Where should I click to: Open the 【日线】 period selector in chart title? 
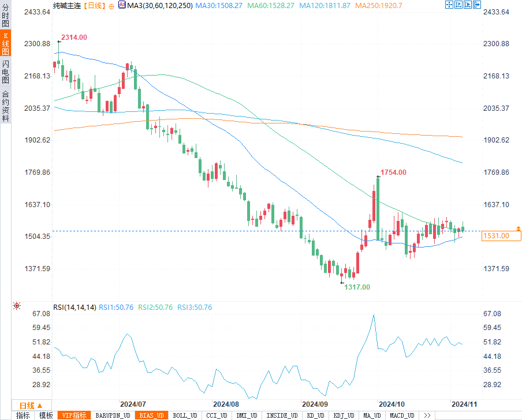92,5
